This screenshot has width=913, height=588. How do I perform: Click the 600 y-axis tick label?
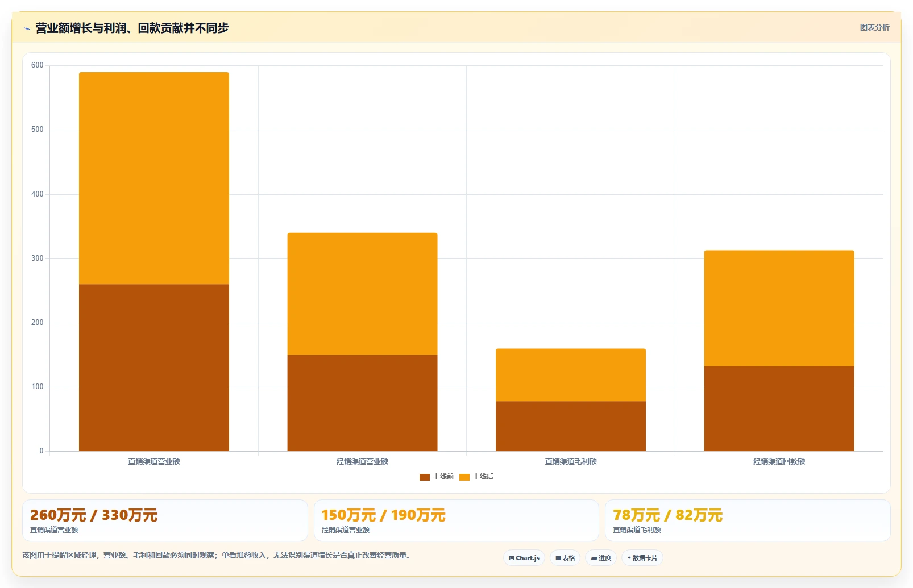coord(38,65)
